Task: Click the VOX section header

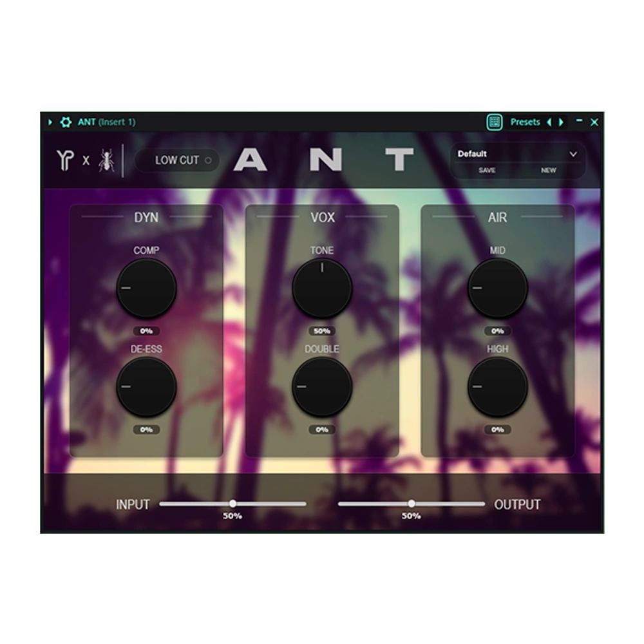Action: tap(323, 217)
